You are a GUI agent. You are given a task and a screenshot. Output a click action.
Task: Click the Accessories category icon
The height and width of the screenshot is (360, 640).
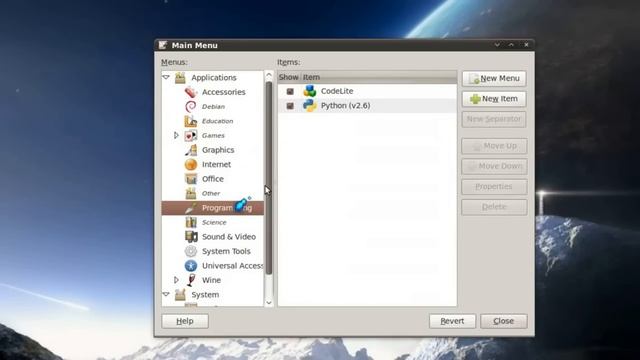pos(191,92)
